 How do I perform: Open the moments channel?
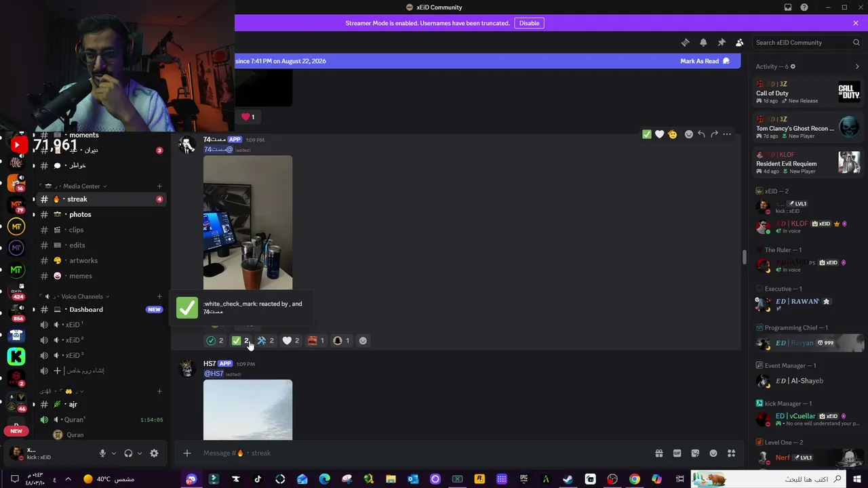click(x=102, y=135)
